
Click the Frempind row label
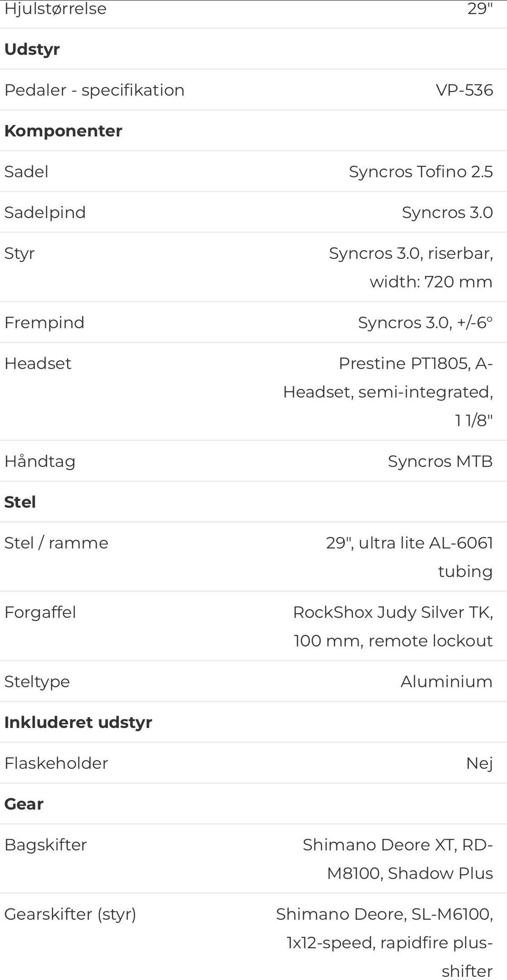[44, 322]
